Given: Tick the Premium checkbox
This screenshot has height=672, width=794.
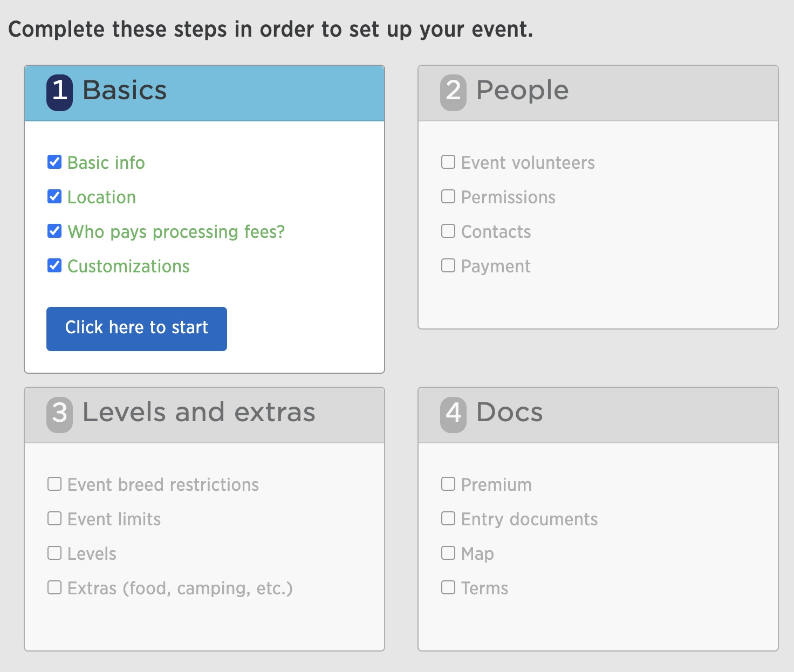Looking at the screenshot, I should pos(448,484).
